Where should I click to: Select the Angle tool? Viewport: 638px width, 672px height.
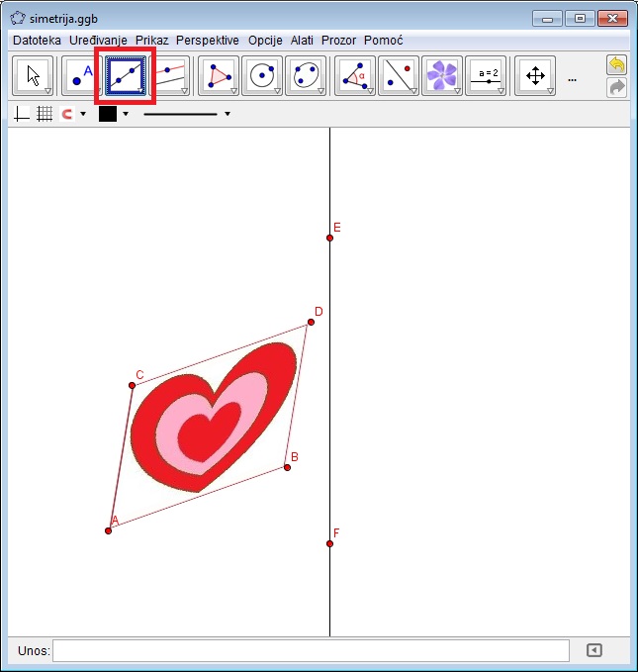(x=355, y=75)
